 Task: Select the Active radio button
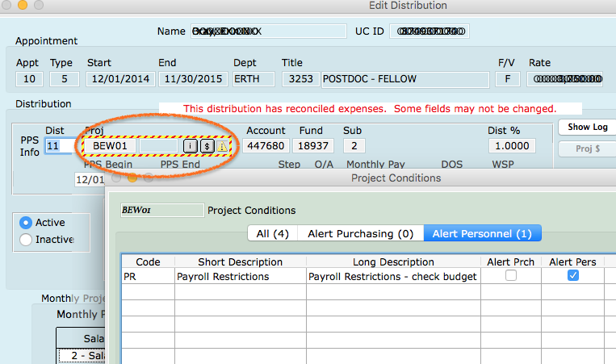coord(26,223)
